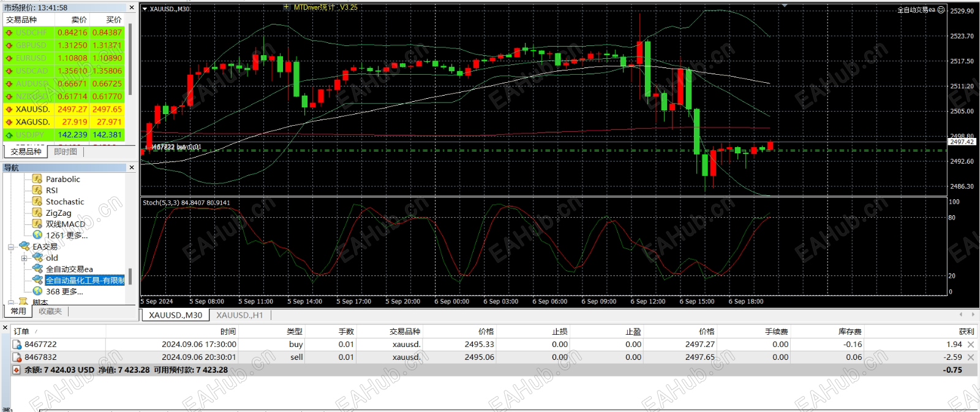Click the profit value -2.59
The width and height of the screenshot is (980, 412).
point(952,357)
